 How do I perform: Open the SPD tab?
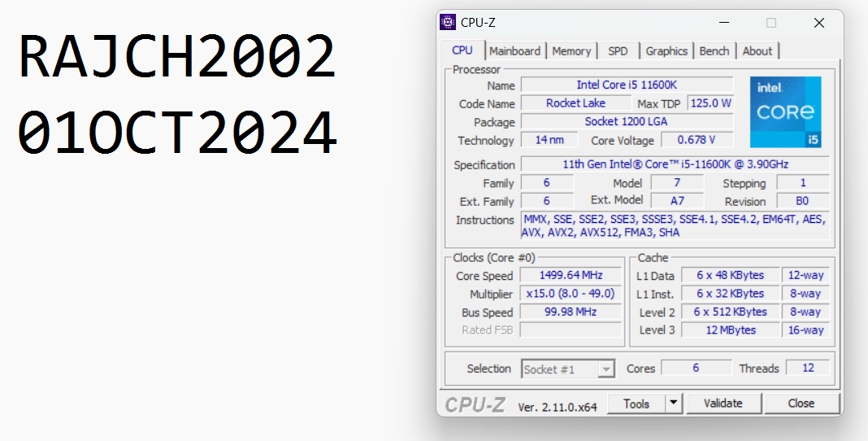click(618, 51)
